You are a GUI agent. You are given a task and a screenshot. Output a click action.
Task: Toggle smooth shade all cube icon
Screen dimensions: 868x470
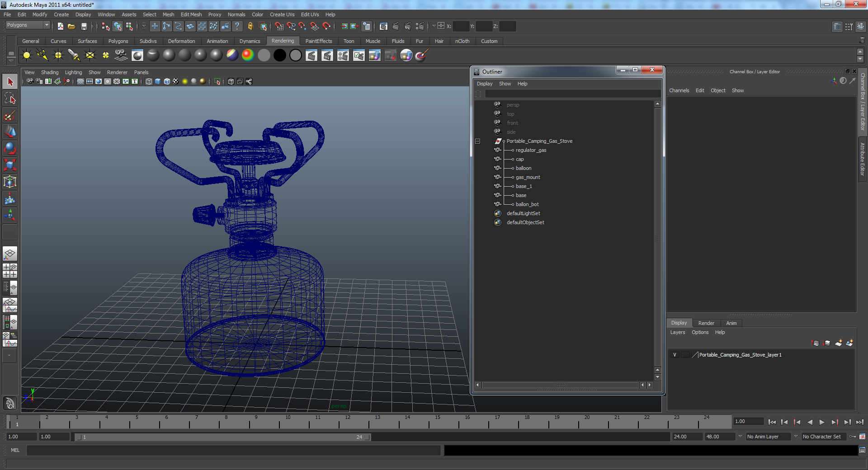(158, 82)
